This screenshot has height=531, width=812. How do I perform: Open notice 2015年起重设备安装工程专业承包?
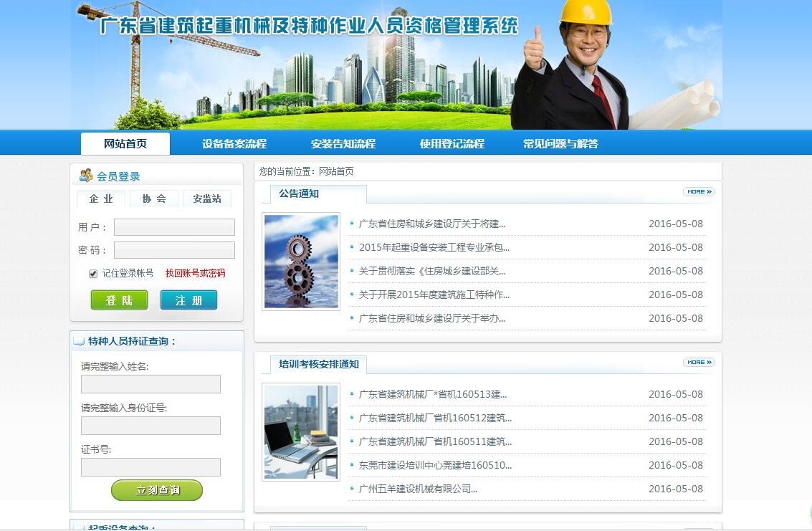pos(434,247)
